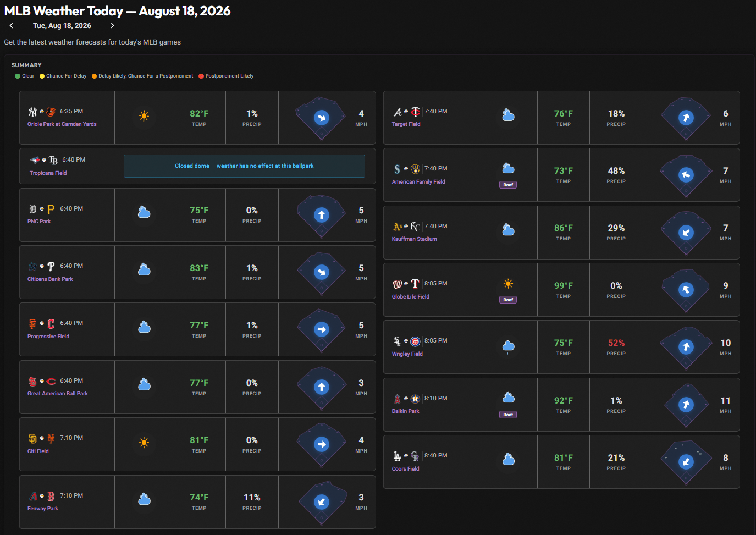756x535 pixels.
Task: Click wind direction arrow for PNC Park
Action: (322, 215)
